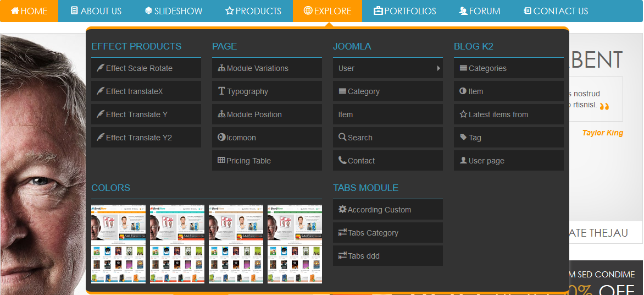644x295 pixels.
Task: Click gear icon of According Custom
Action: (x=342, y=209)
